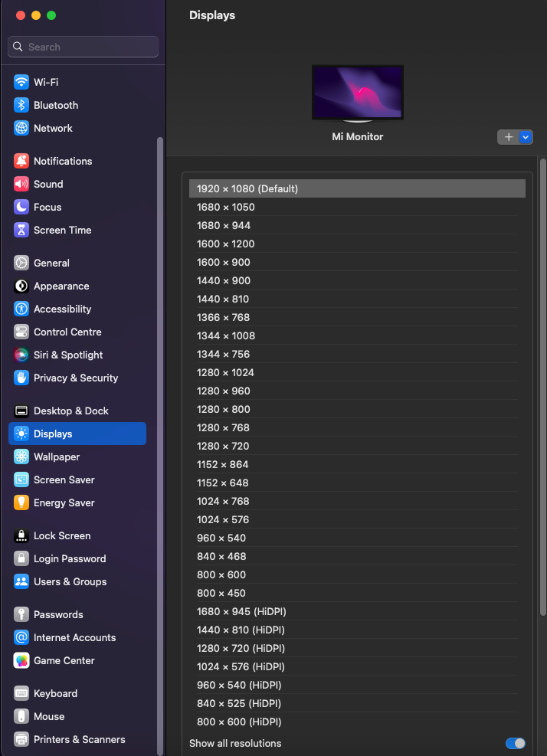Click the Wi-Fi icon in sidebar
547x756 pixels.
(21, 82)
